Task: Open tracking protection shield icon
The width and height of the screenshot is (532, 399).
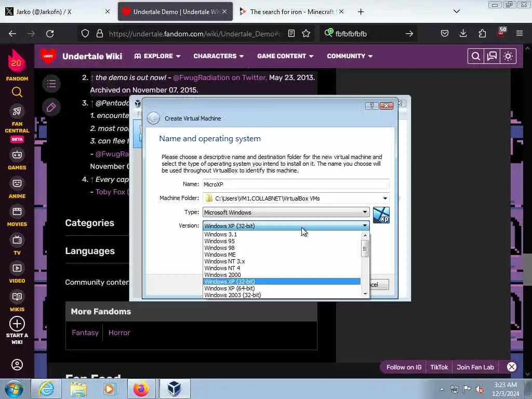Action: pyautogui.click(x=85, y=34)
